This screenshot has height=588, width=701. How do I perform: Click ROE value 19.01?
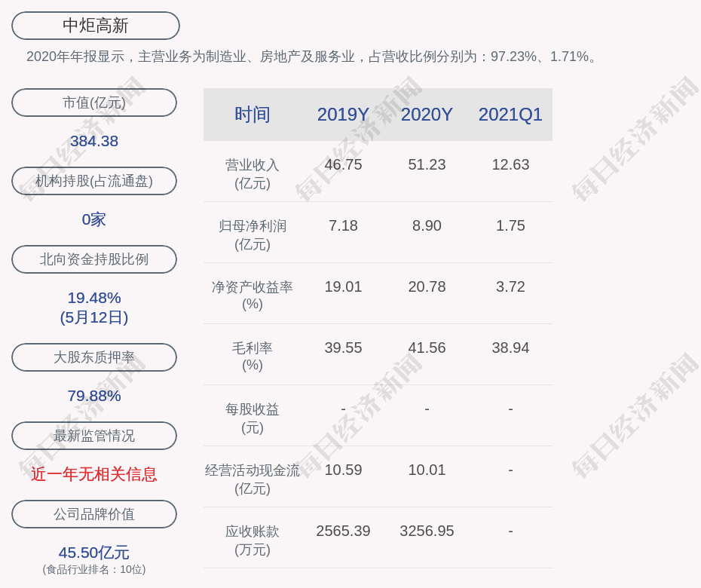344,286
